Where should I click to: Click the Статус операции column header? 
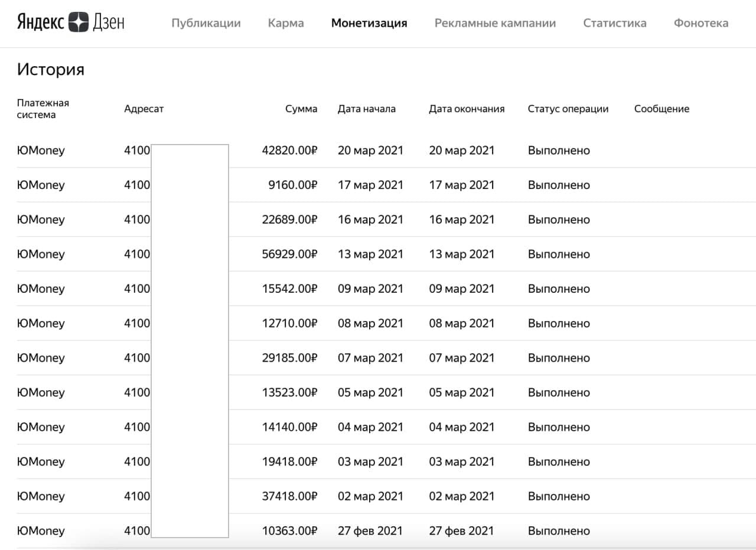click(x=568, y=109)
